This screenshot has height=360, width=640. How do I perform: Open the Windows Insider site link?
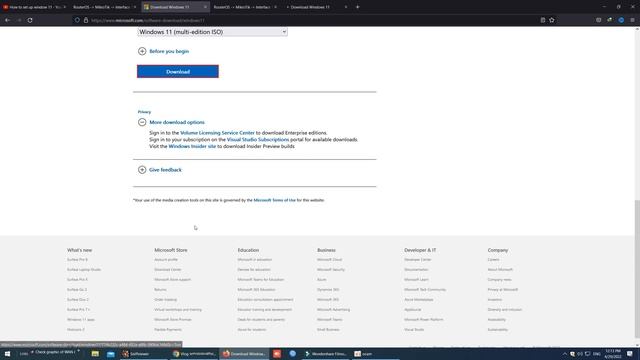tap(192, 146)
